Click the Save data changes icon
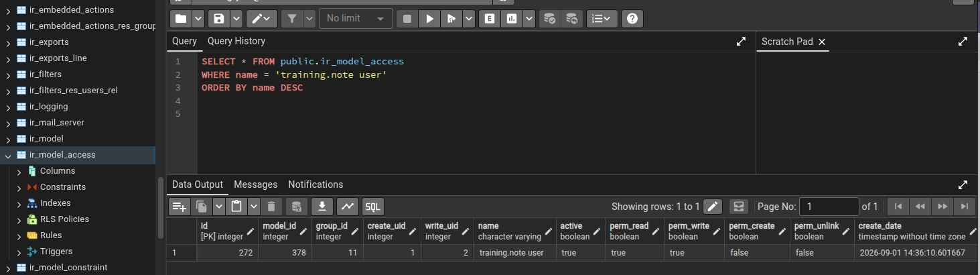Viewport: 980px width, 275px height. [x=297, y=207]
